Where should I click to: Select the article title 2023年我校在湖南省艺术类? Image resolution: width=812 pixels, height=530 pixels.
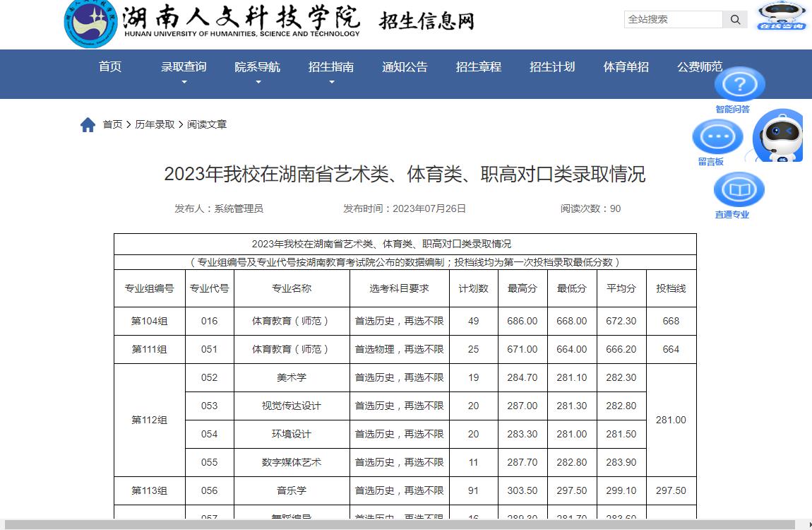[x=405, y=174]
